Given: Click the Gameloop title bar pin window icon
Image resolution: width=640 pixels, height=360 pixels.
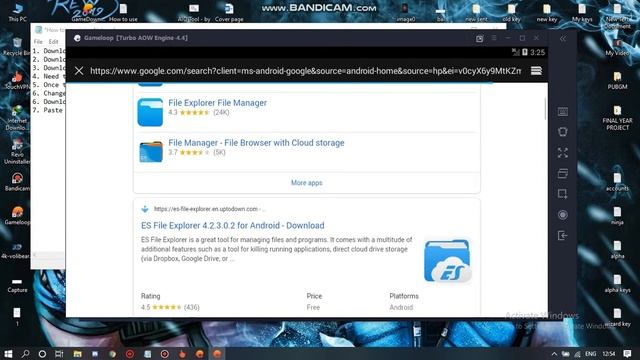Looking at the screenshot, I should pos(479,38).
